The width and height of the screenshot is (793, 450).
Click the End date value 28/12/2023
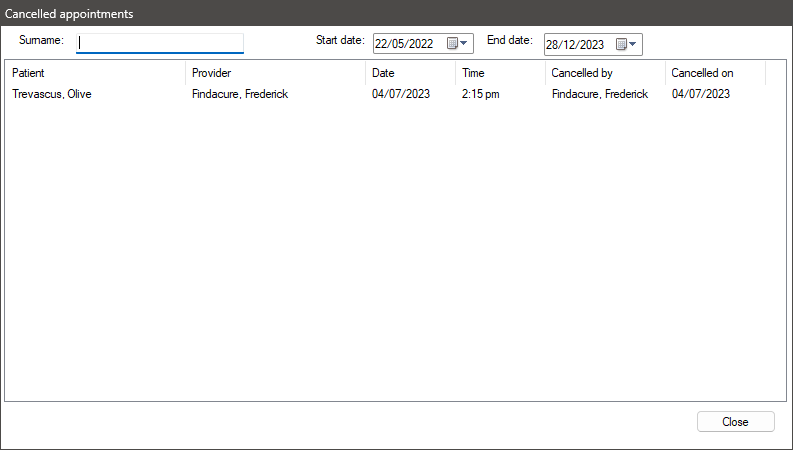[575, 45]
